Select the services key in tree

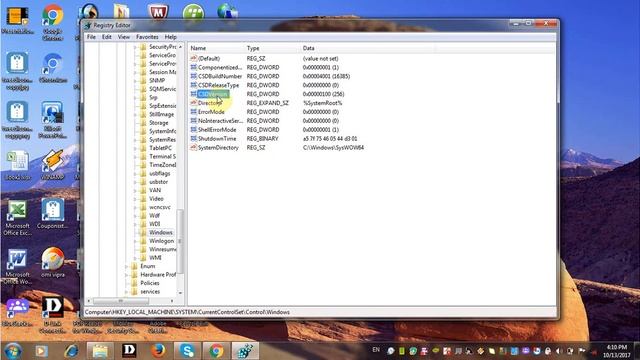click(x=150, y=292)
